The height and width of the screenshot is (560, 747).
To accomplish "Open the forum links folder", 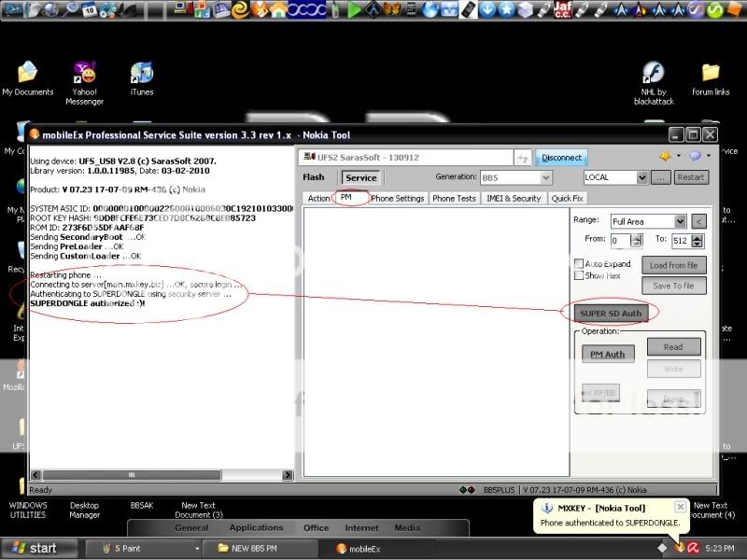I will (711, 79).
